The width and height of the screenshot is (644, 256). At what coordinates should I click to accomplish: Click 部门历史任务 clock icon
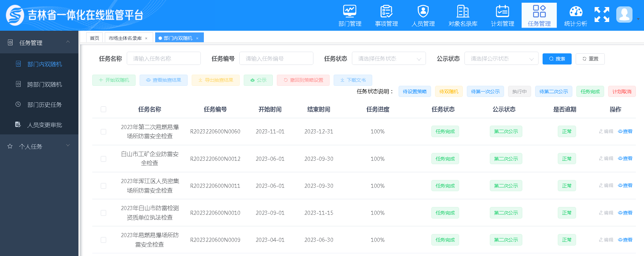18,104
